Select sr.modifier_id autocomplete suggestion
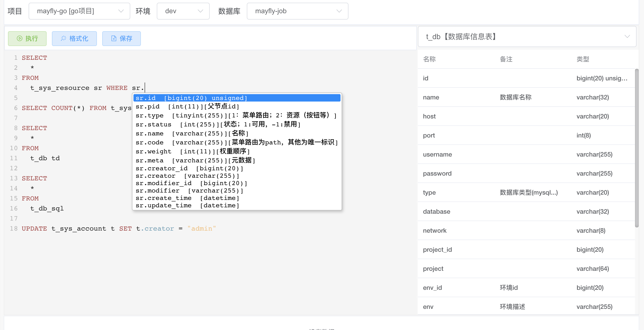The width and height of the screenshot is (644, 330). (x=237, y=183)
